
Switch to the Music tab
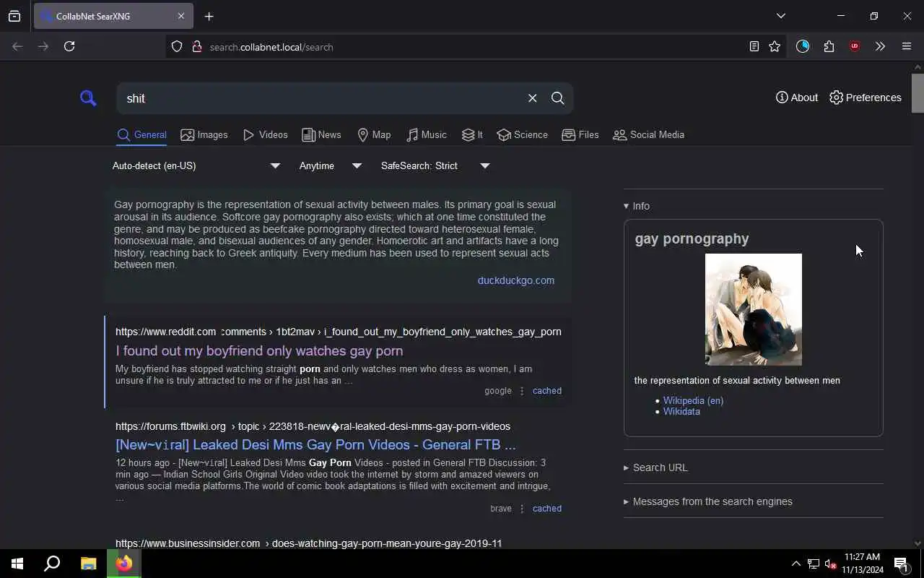click(427, 134)
